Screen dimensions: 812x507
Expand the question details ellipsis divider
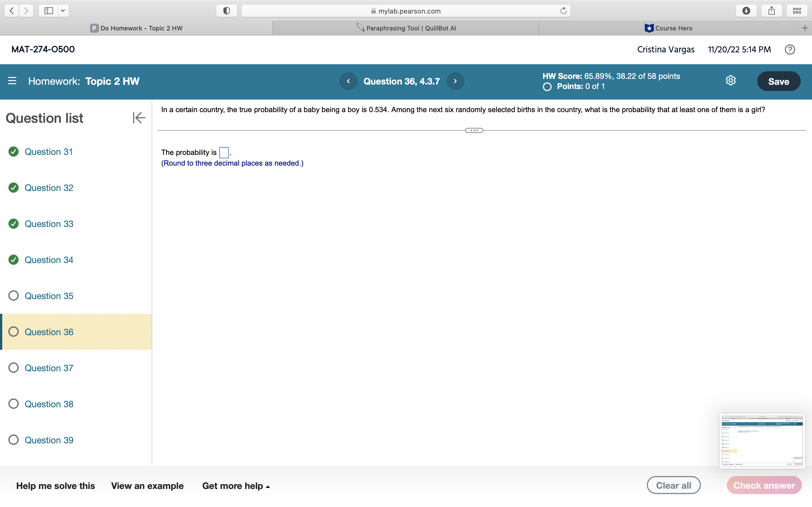474,130
